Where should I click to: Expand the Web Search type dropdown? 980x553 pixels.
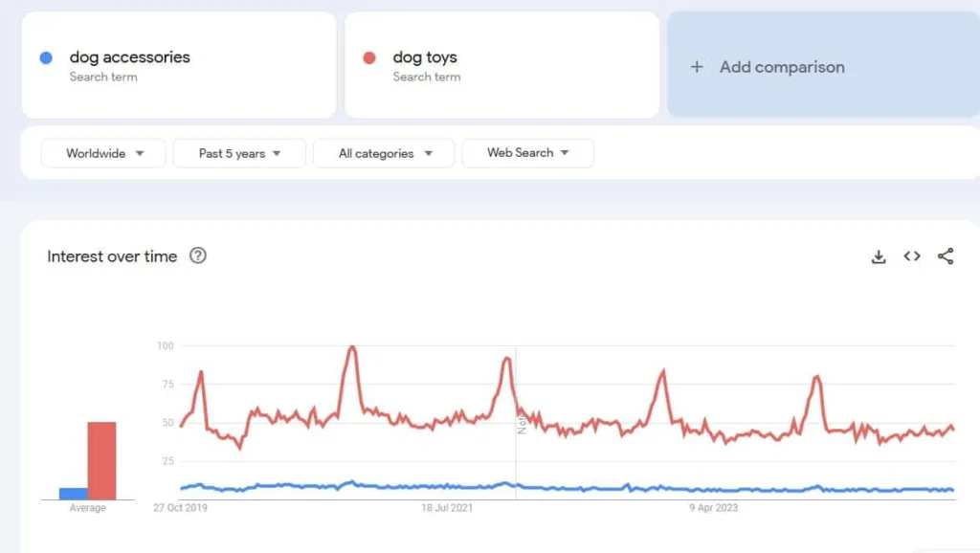click(527, 153)
